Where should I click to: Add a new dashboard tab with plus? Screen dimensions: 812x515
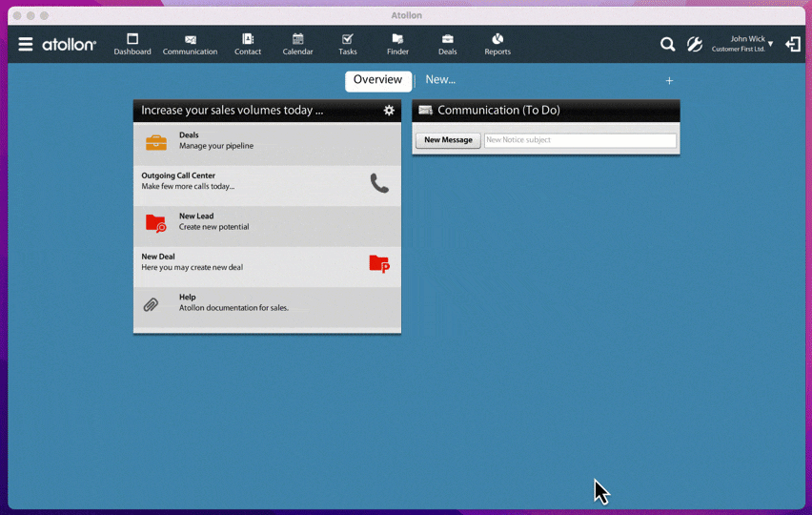(669, 81)
